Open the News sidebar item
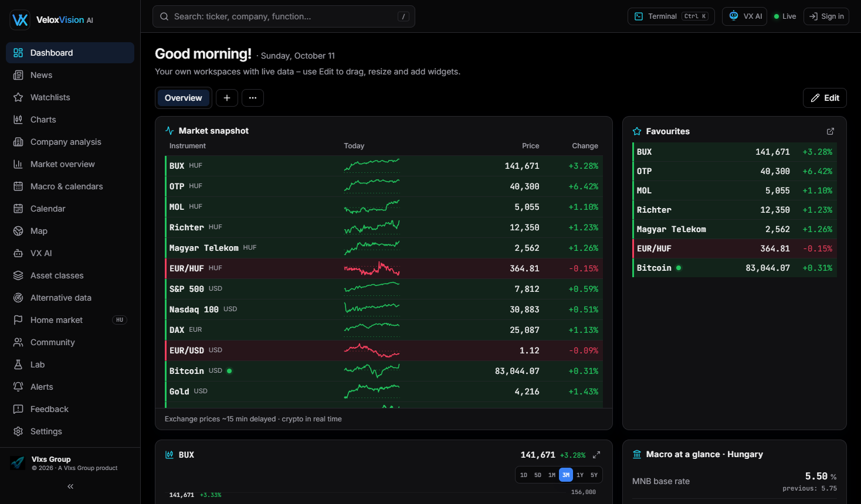861x504 pixels. pos(70,75)
